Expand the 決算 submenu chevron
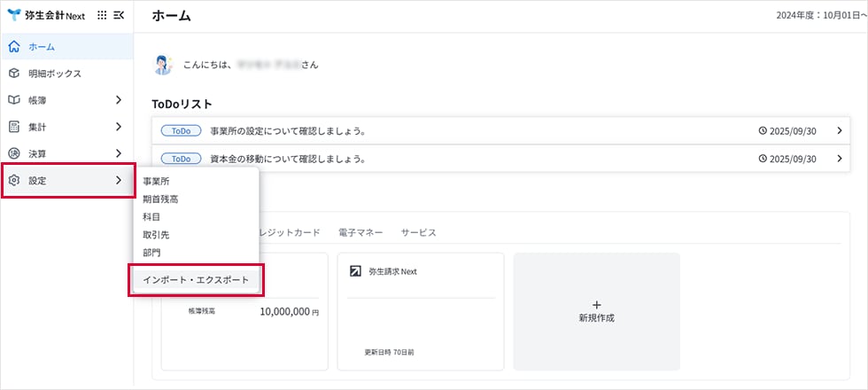Image resolution: width=868 pixels, height=390 pixels. 119,153
